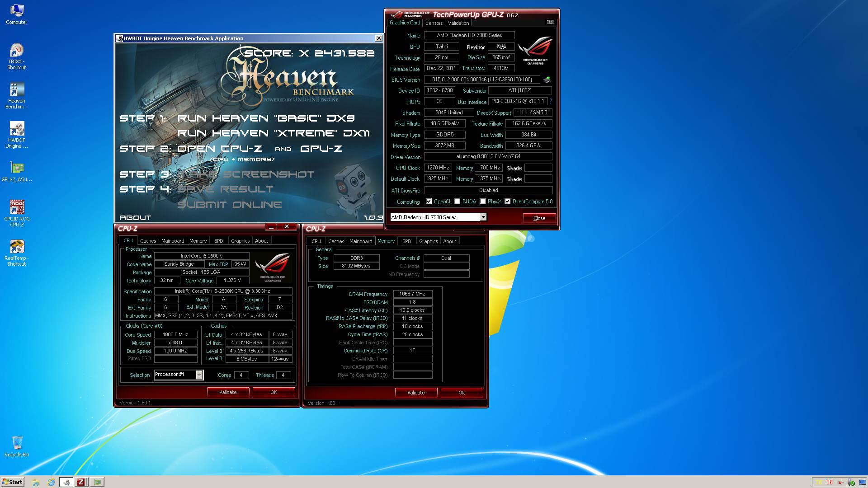The height and width of the screenshot is (488, 868).
Task: Click OK in left CPU-Z window
Action: [274, 392]
